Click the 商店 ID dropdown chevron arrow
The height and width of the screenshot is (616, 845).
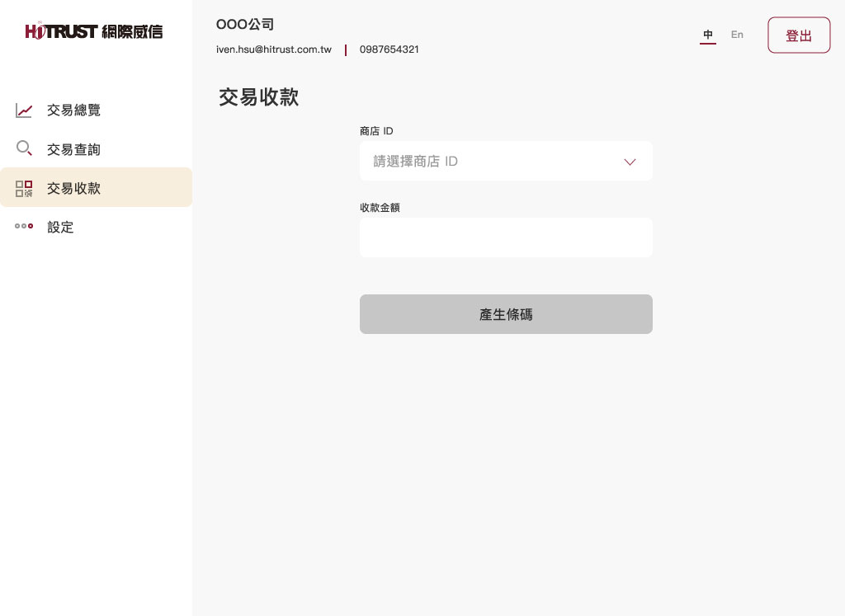click(630, 162)
